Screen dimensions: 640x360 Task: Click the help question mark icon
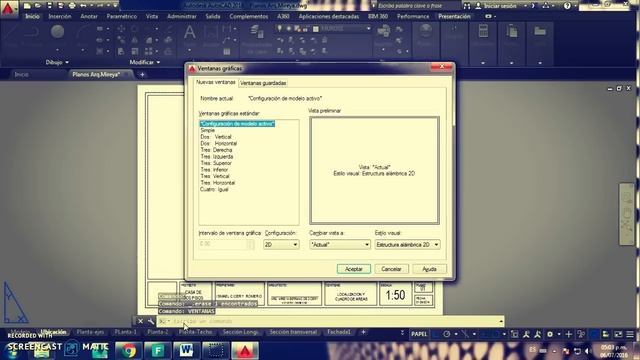pyautogui.click(x=567, y=6)
